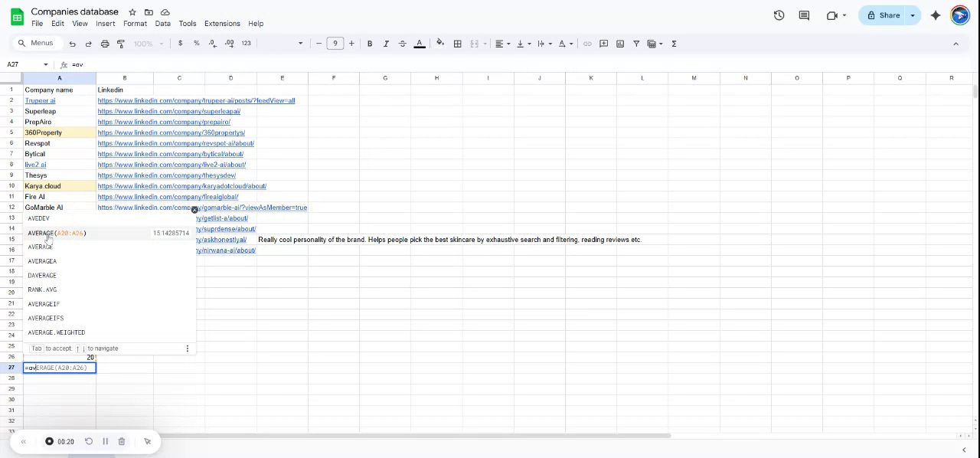Image resolution: width=980 pixels, height=458 pixels.
Task: Toggle italic formatting
Action: click(386, 44)
